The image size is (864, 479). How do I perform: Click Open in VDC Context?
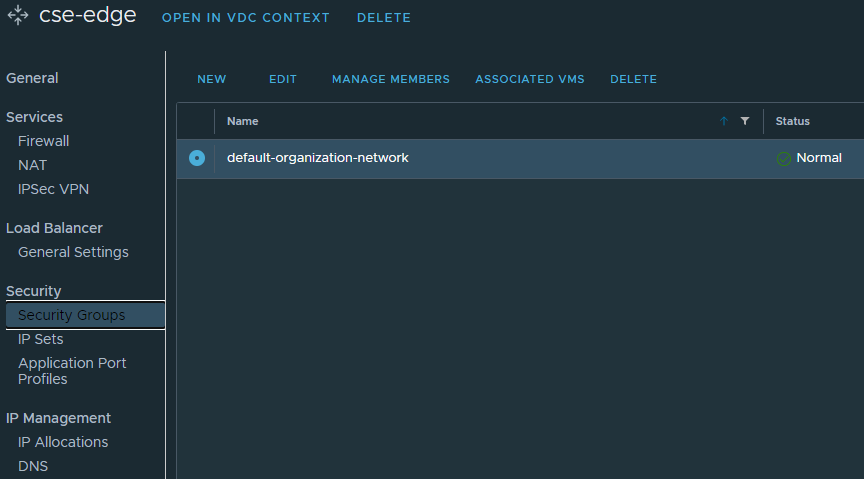coord(246,18)
